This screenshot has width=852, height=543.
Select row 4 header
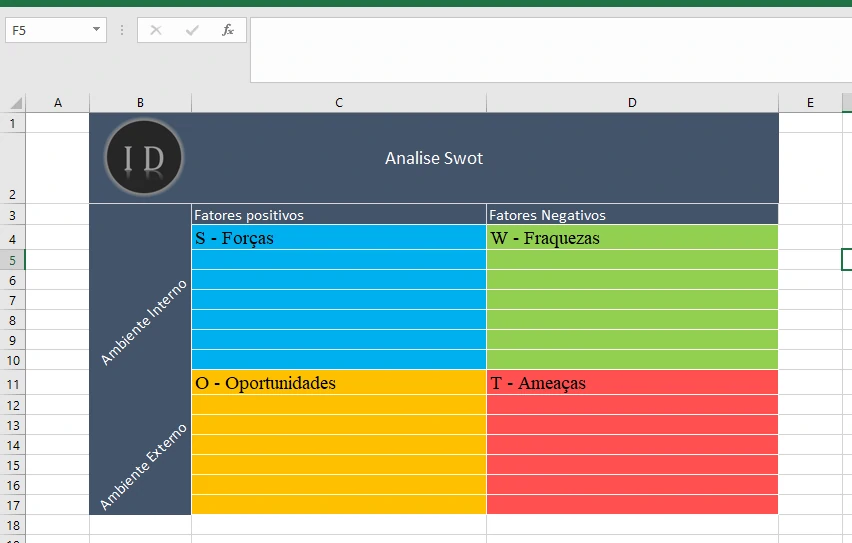pyautogui.click(x=12, y=238)
